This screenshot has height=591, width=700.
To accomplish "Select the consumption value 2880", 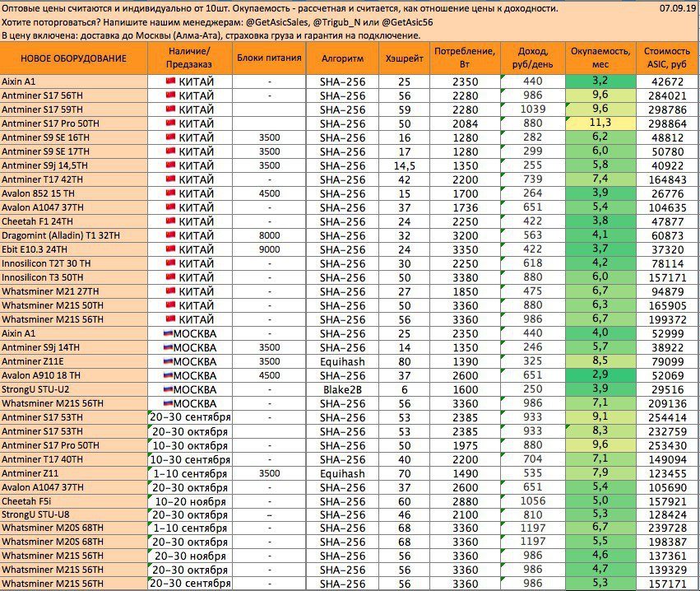I will (466, 501).
